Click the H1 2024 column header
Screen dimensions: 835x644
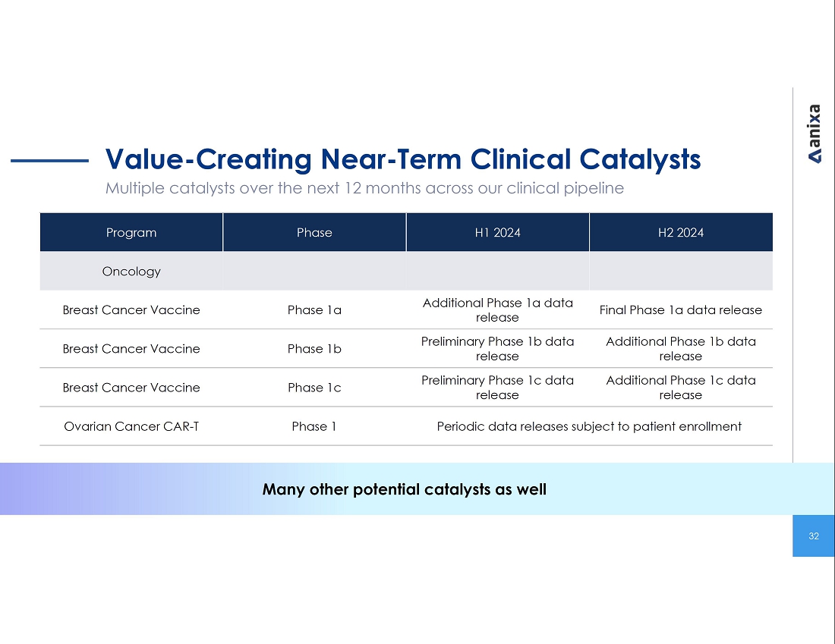497,233
